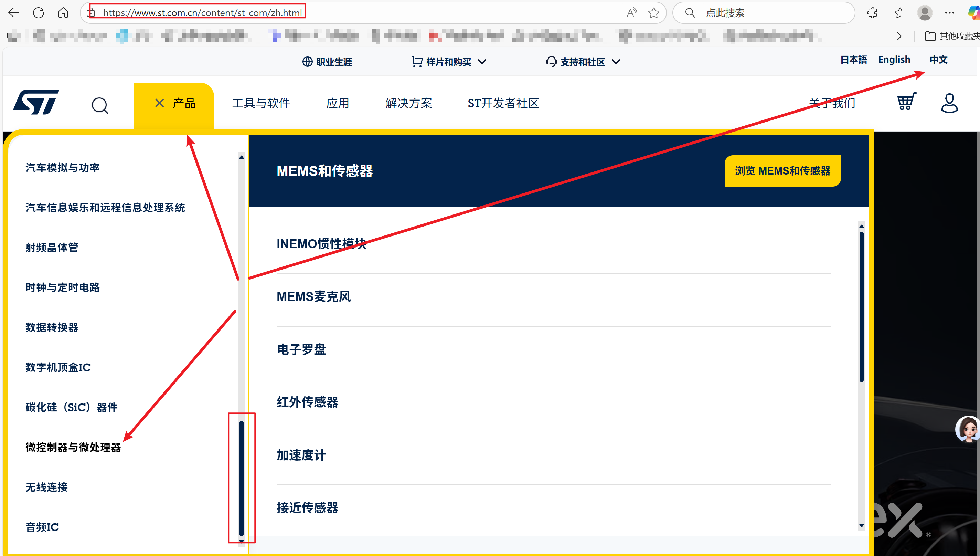The width and height of the screenshot is (980, 556).
Task: Select 汽车信息娱乐和远程信息处理系统 category
Action: [x=105, y=207]
